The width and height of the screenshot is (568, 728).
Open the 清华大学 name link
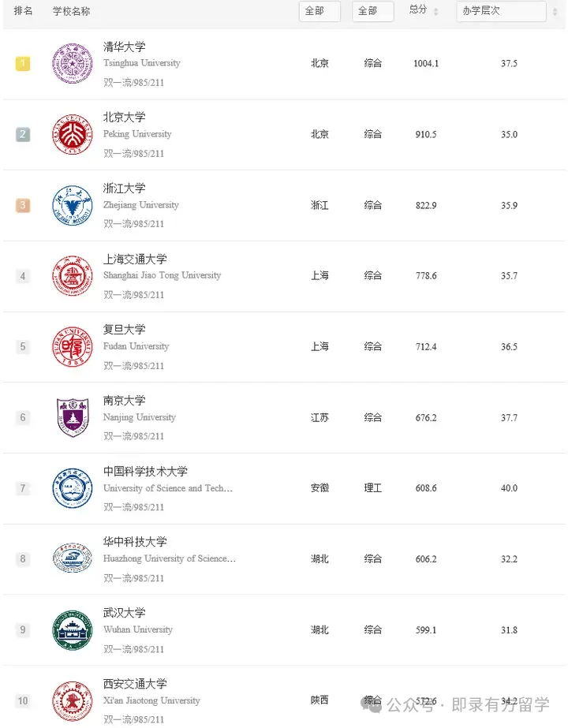pos(124,47)
